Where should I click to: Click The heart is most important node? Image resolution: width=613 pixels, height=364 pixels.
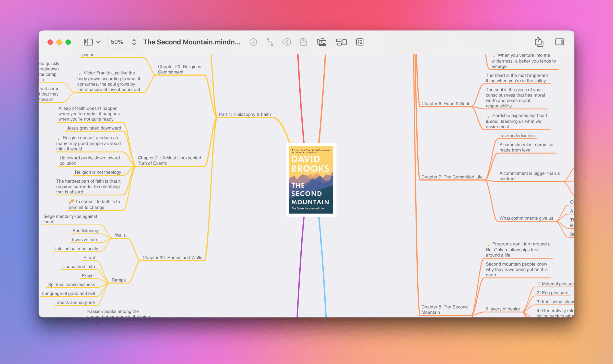click(x=516, y=78)
